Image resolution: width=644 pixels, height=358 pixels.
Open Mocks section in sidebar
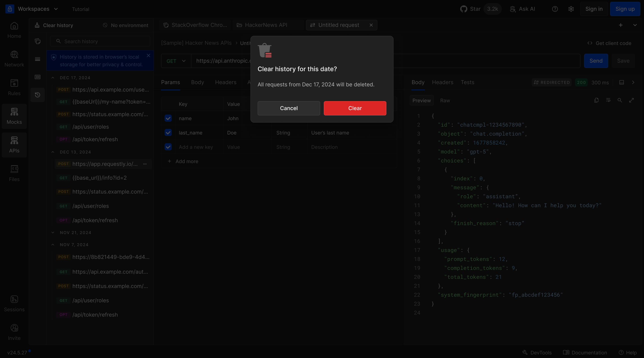point(14,116)
